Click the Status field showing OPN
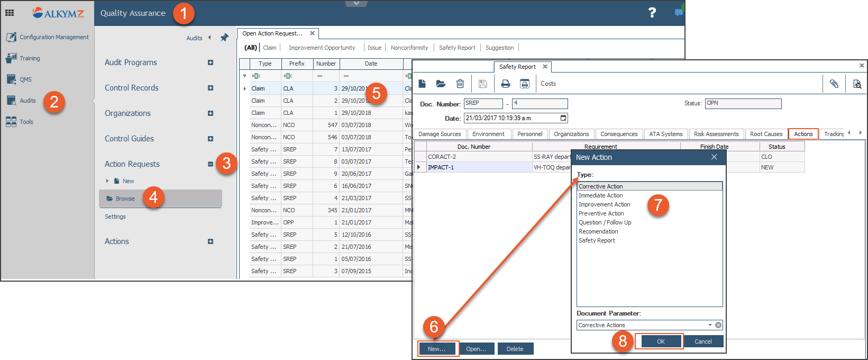Image resolution: width=868 pixels, height=360 pixels. point(743,104)
